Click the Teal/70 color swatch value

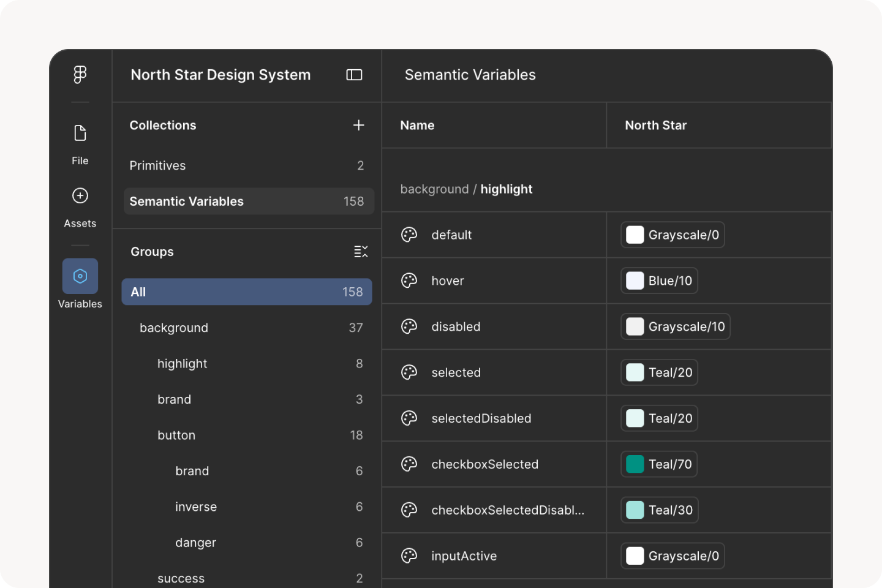(x=659, y=464)
